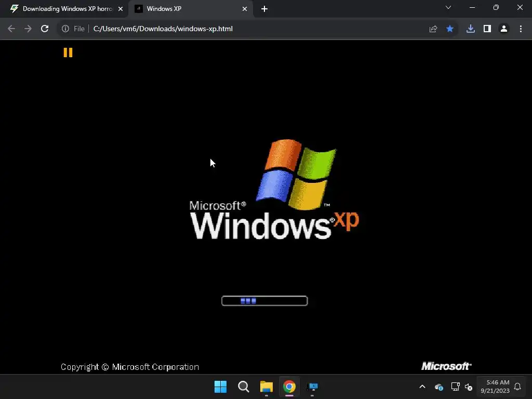This screenshot has width=532, height=399.
Task: Pause the Windows XP boot animation
Action: tap(68, 52)
